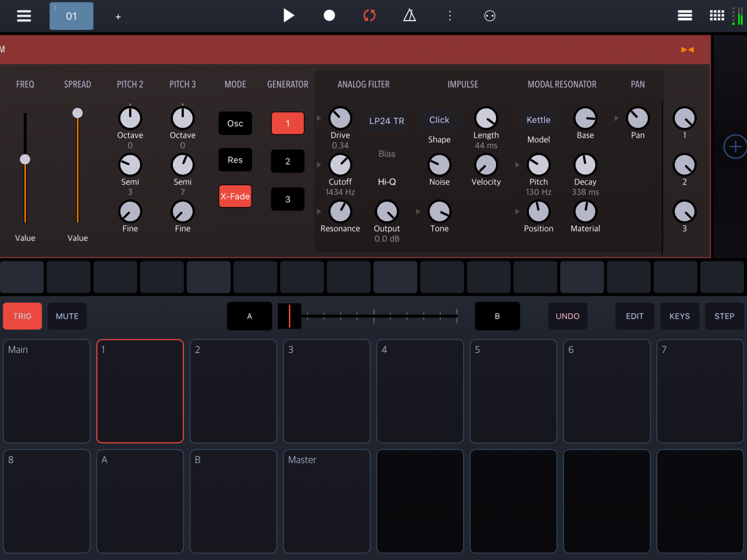The height and width of the screenshot is (560, 747).
Task: Open the STEP tab
Action: [724, 316]
